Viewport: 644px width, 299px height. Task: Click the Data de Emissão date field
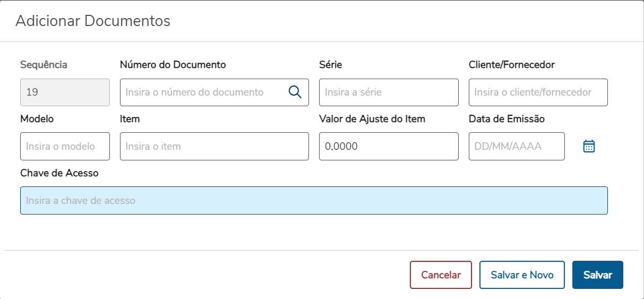516,146
